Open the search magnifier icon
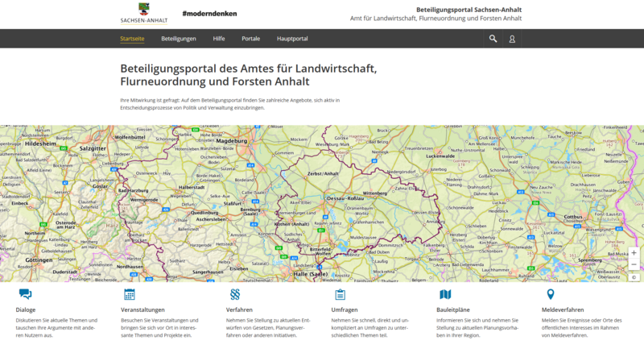644x349 pixels. coord(493,39)
